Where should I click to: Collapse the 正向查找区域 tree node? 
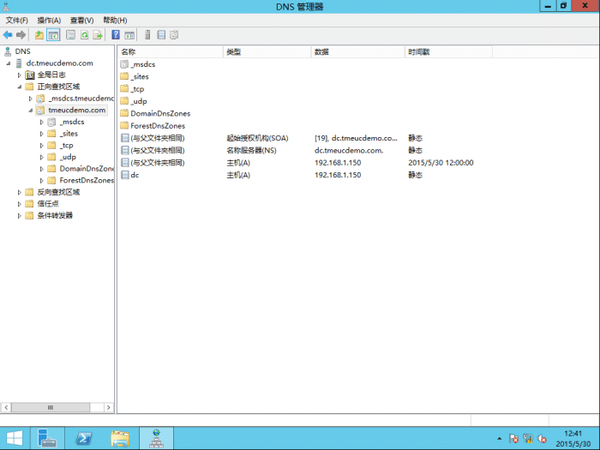point(20,87)
